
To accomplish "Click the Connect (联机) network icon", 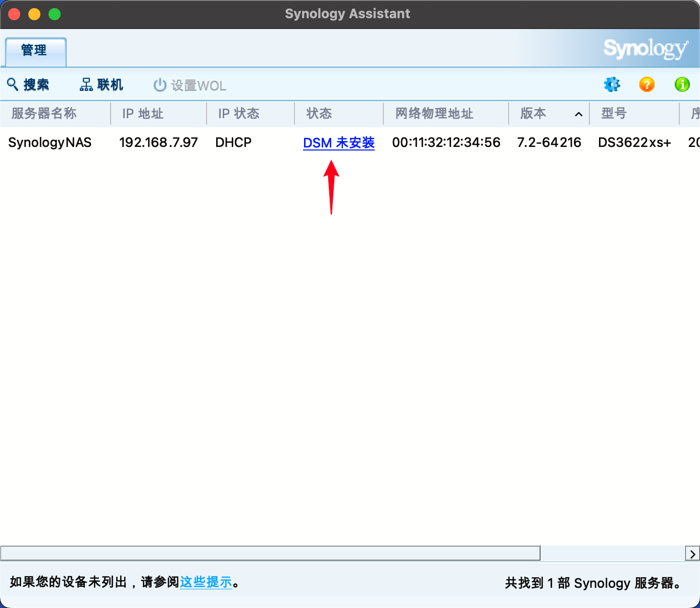I will [86, 84].
